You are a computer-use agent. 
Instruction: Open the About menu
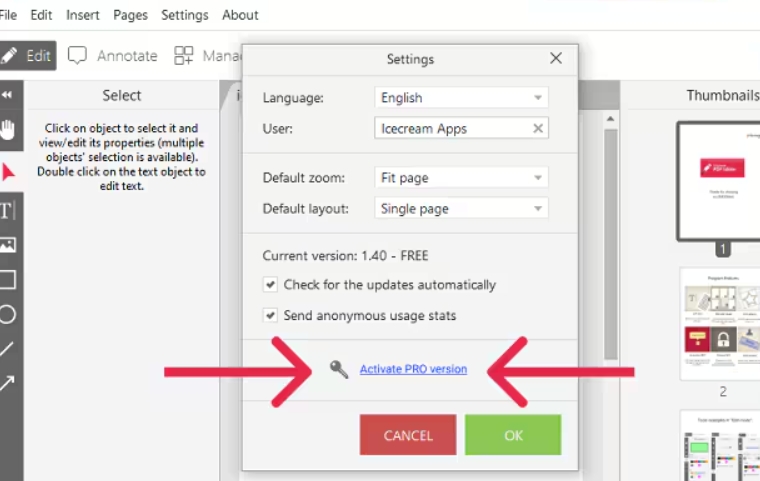tap(240, 15)
